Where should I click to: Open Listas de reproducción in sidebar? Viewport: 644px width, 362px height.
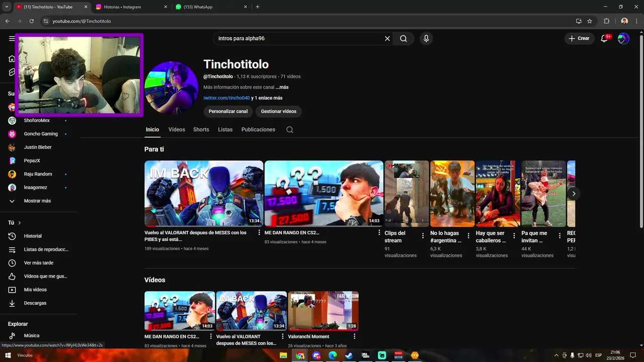pyautogui.click(x=39, y=249)
